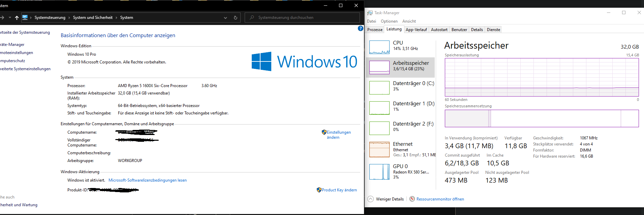
Task: Collapse Task-Manager using the Weniger Details arrow icon
Action: pyautogui.click(x=370, y=199)
